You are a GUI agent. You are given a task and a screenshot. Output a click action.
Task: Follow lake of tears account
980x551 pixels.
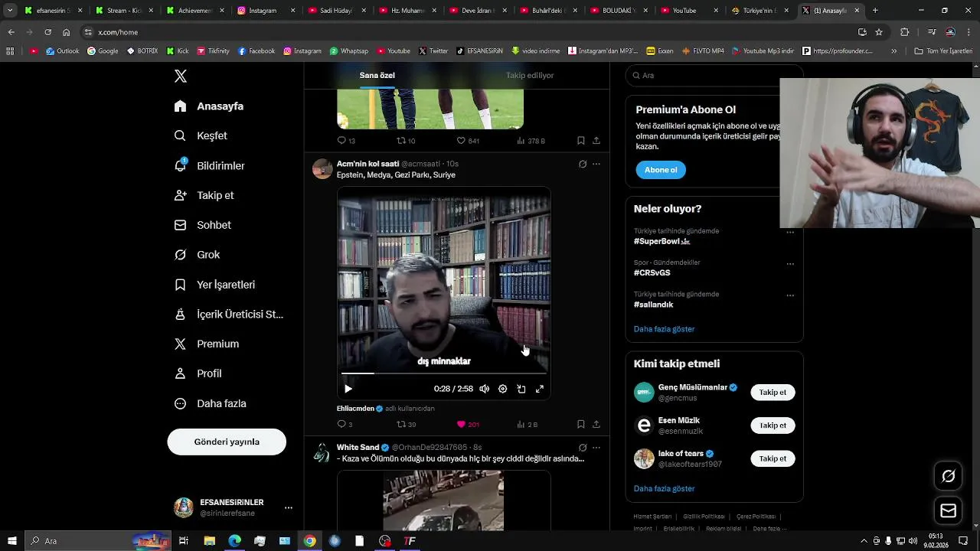773,458
